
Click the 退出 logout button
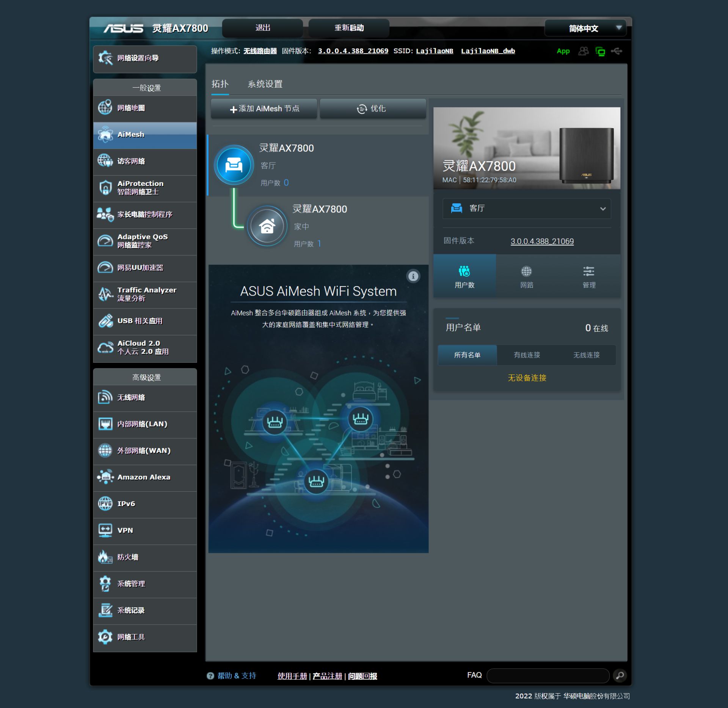[x=262, y=28]
